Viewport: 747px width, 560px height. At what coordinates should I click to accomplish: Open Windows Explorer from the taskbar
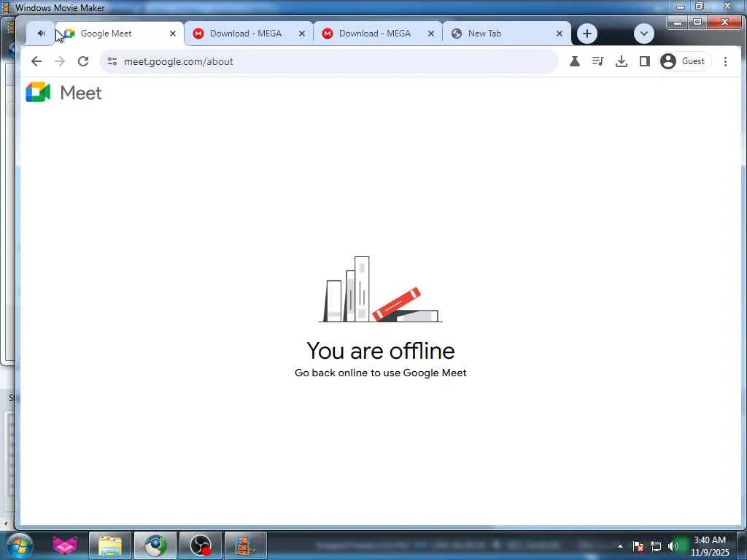pyautogui.click(x=110, y=545)
